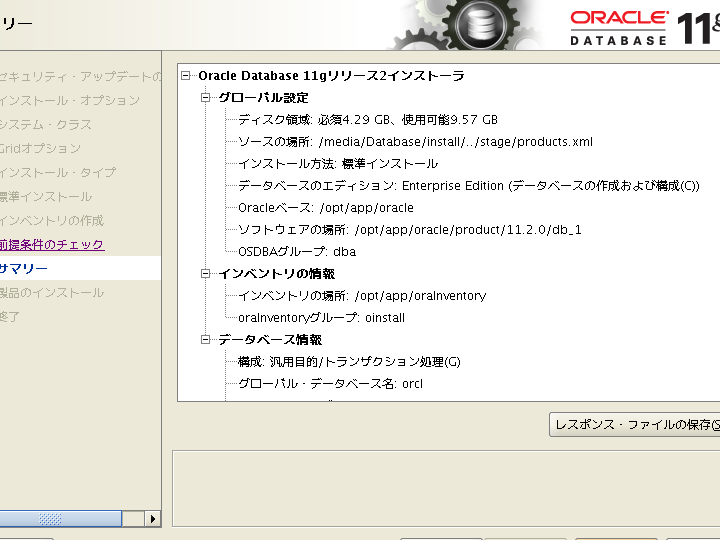Collapse the データベース情報 tree section

tap(206, 340)
